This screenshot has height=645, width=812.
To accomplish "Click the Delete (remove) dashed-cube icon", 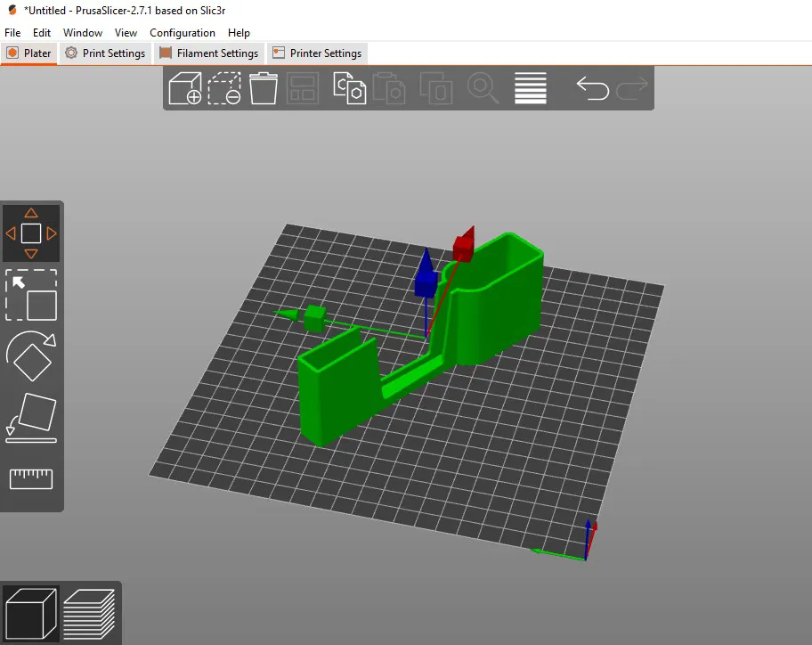I will [224, 88].
